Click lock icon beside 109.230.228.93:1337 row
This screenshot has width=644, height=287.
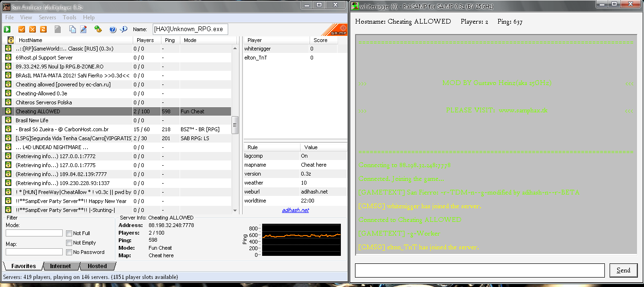pos(8,183)
